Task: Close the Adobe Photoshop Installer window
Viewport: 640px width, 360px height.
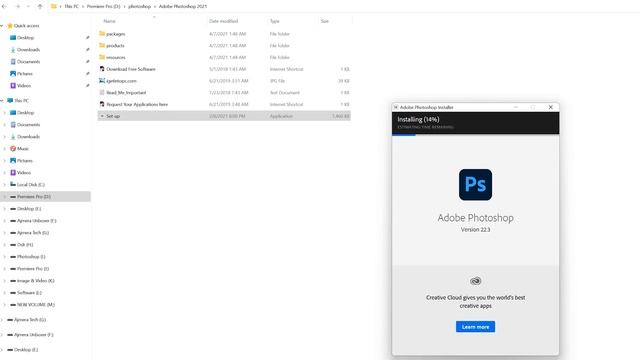Action: [550, 107]
